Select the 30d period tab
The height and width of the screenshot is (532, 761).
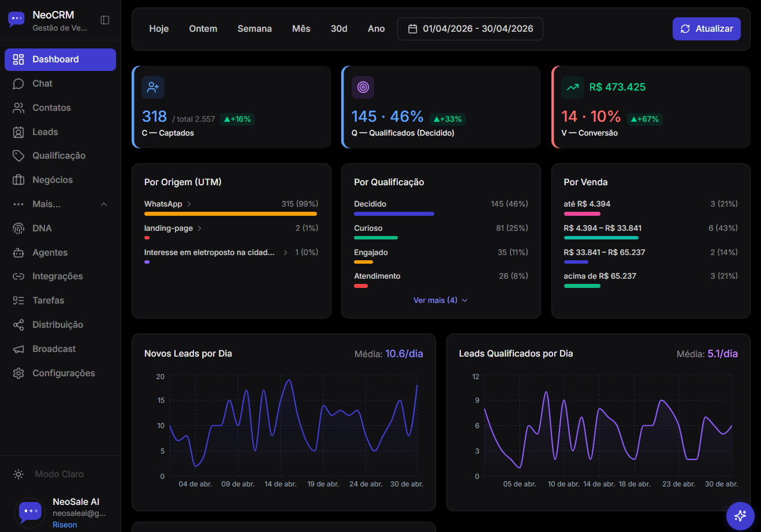tap(339, 29)
